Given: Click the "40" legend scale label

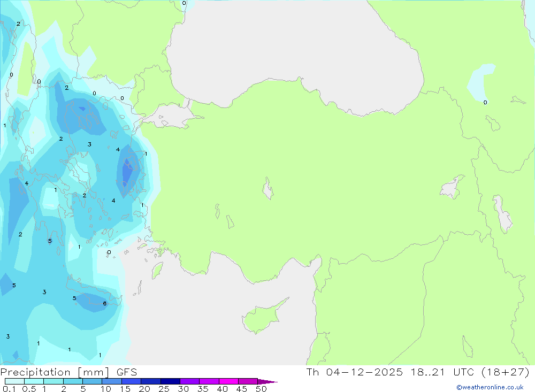Looking at the screenshot, I should (222, 389).
